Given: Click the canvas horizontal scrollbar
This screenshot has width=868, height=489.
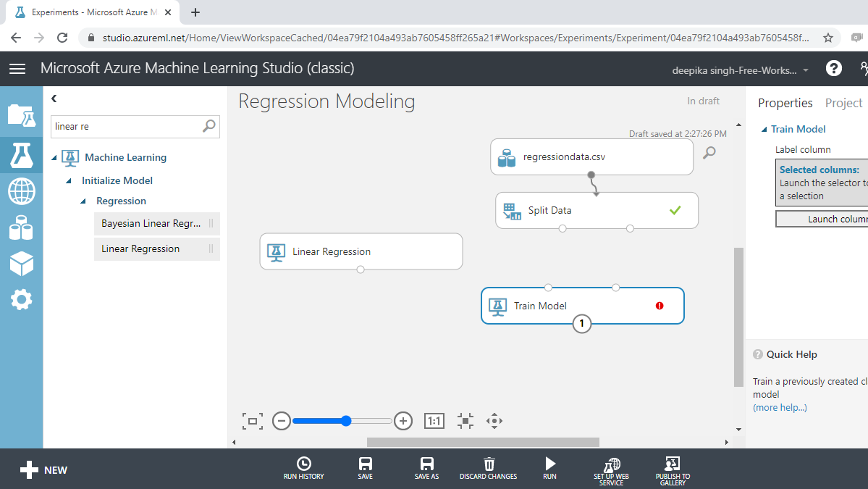Looking at the screenshot, I should 483,442.
